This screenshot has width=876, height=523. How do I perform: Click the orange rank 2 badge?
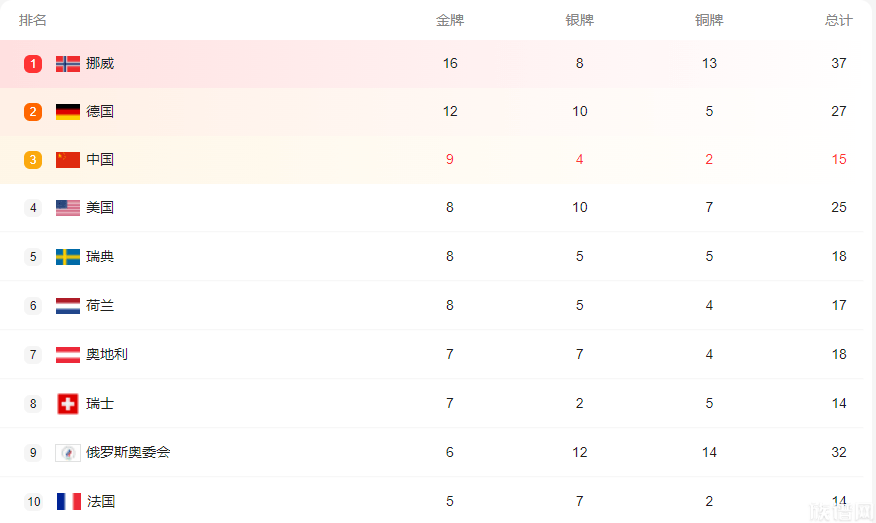[33, 112]
